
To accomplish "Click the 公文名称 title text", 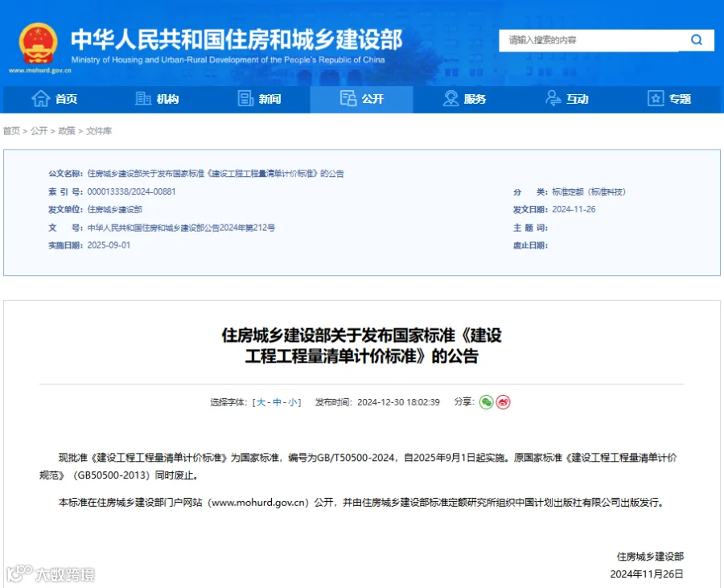I will point(216,174).
